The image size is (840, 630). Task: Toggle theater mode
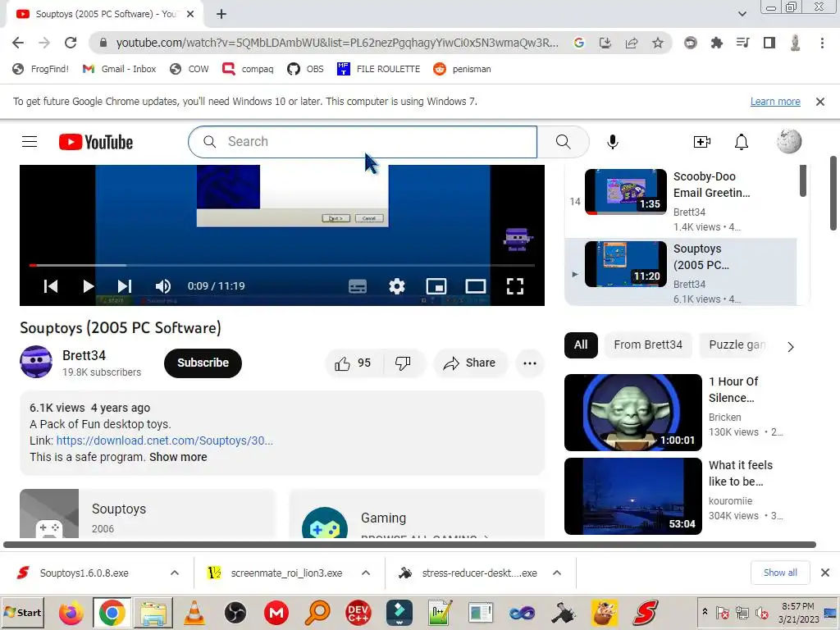tap(475, 286)
